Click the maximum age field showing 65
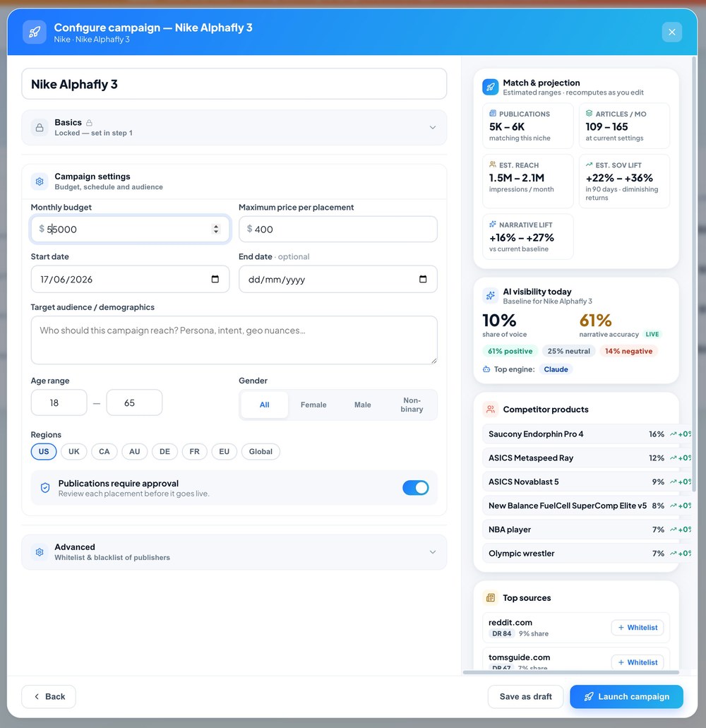 click(x=134, y=402)
